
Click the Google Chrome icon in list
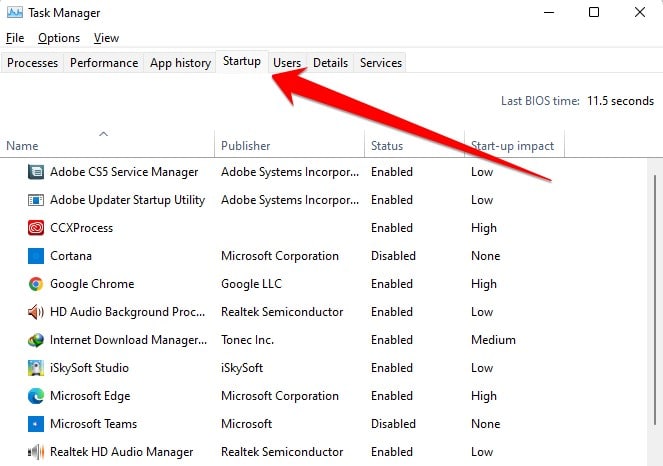(36, 284)
